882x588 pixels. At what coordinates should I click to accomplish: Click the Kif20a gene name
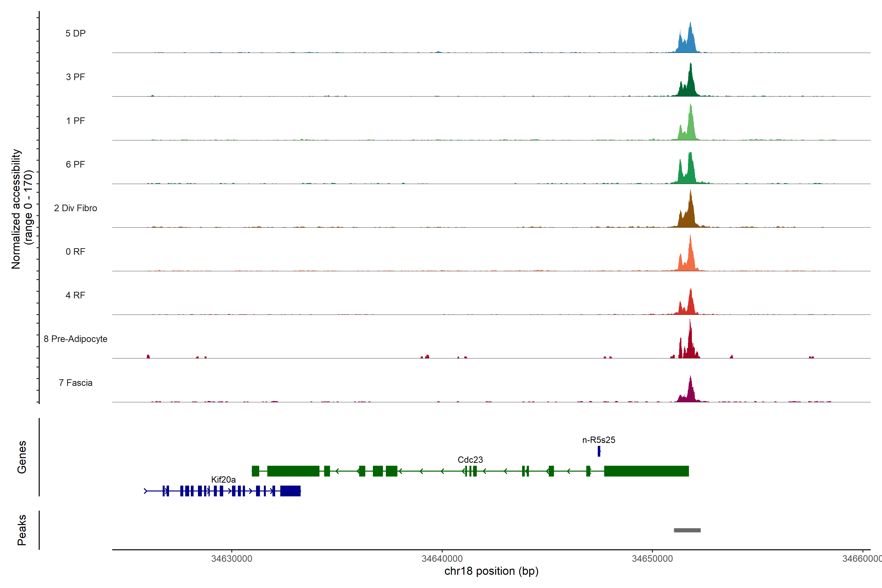[x=223, y=480]
